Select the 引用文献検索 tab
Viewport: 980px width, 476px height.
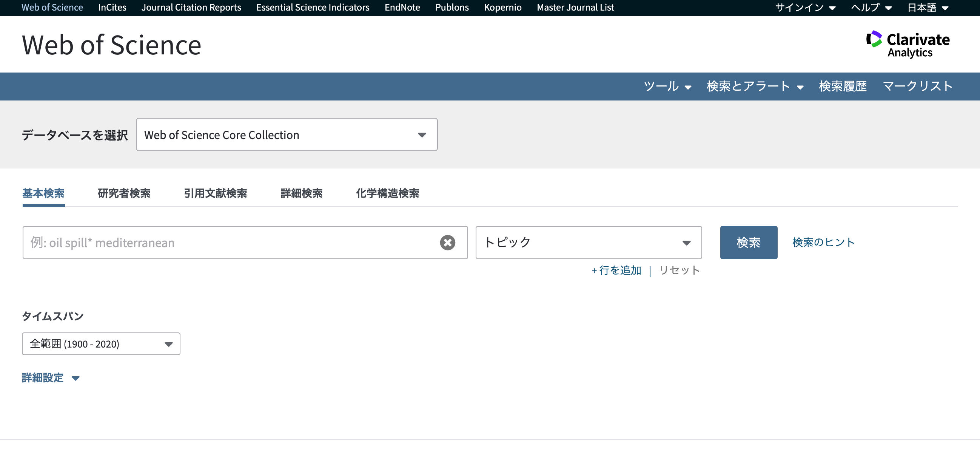(216, 194)
